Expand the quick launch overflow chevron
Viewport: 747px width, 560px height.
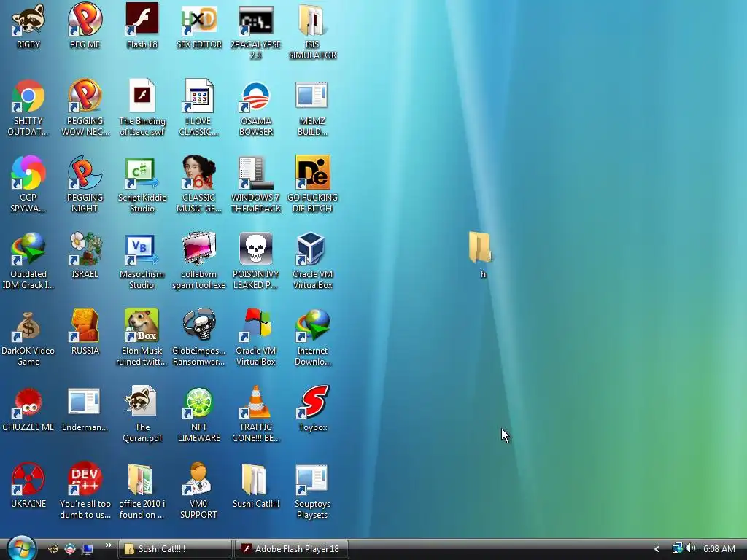[x=108, y=545]
